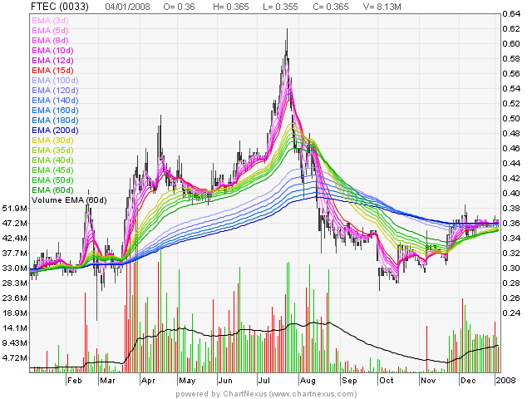
Task: Click the EMA (100d) legend label
Action: click(x=57, y=81)
